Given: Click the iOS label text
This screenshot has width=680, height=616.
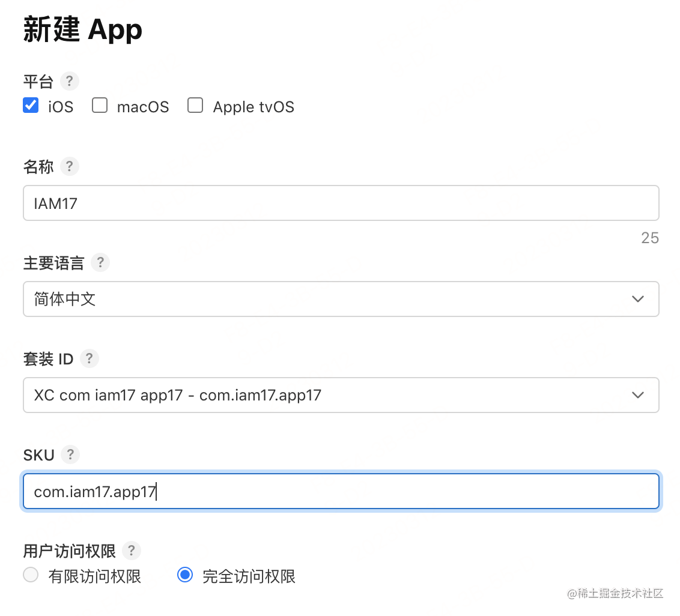Looking at the screenshot, I should (x=61, y=107).
